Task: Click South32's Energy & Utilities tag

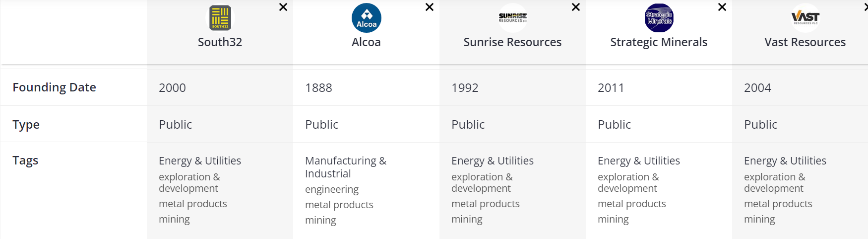Action: (x=199, y=160)
